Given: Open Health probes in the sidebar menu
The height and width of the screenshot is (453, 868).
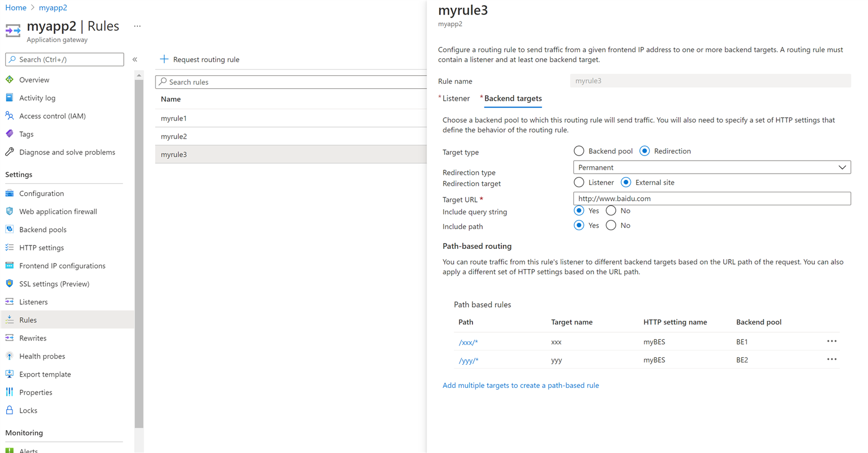Looking at the screenshot, I should tap(42, 356).
